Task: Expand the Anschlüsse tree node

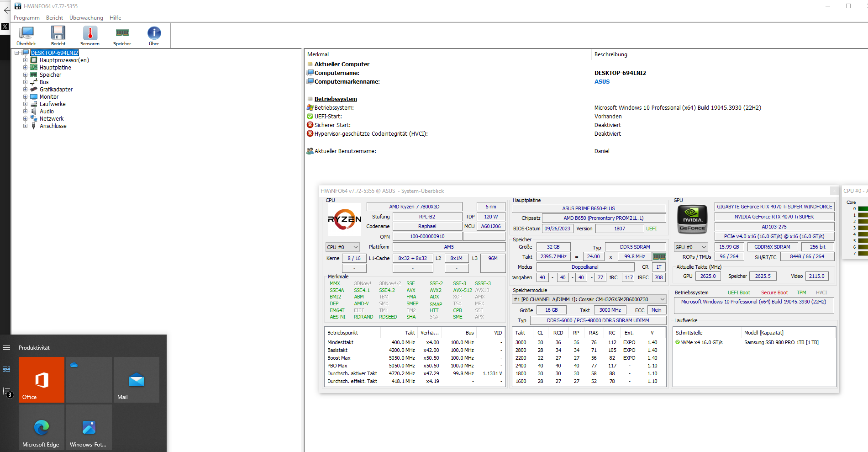Action: 26,126
